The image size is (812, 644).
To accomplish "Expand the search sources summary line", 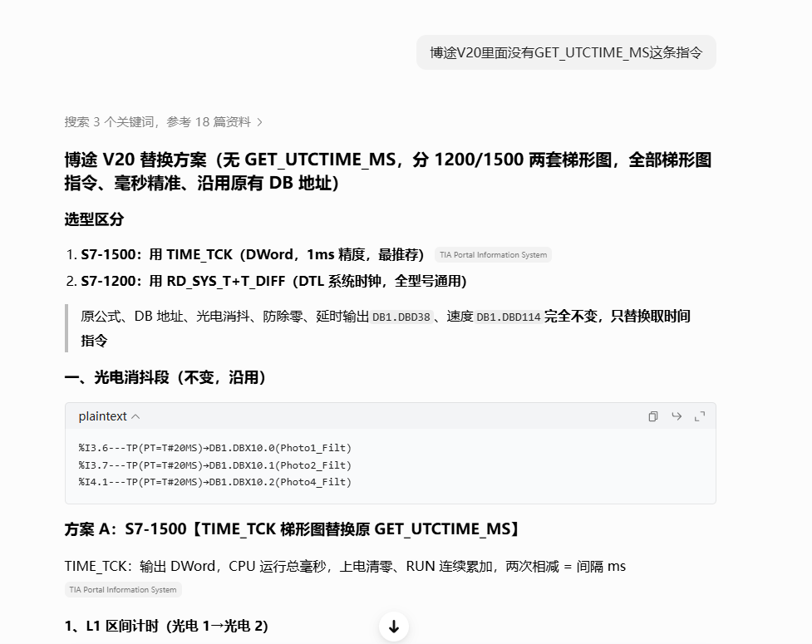I will pos(164,122).
